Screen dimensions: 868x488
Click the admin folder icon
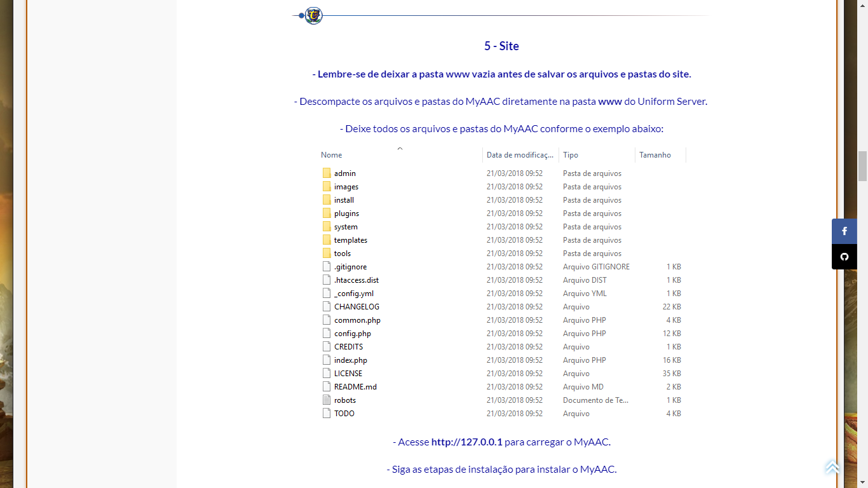(327, 173)
